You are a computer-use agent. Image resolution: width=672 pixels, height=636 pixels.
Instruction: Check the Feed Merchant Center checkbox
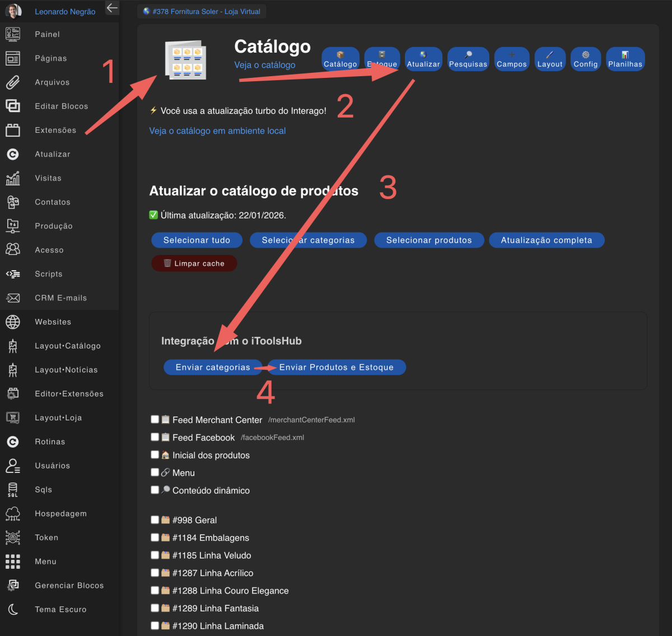click(x=155, y=419)
